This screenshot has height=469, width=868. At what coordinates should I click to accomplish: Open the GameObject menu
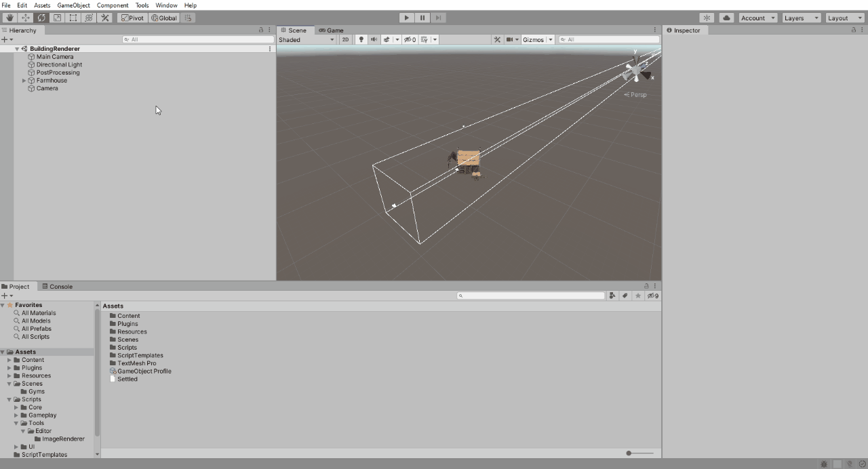(73, 5)
